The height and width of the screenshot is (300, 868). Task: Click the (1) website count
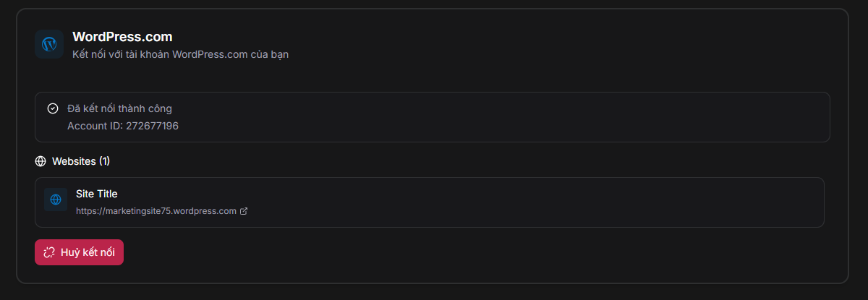104,161
